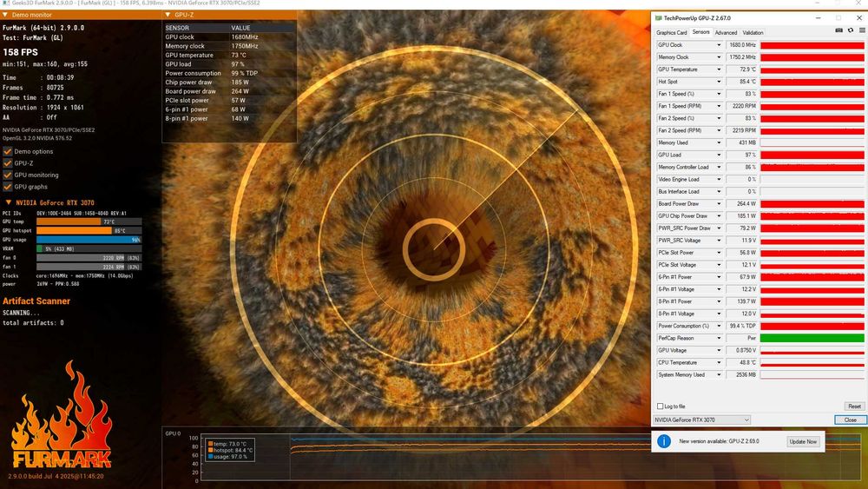
Task: Switch to the Advanced tab
Action: click(726, 33)
